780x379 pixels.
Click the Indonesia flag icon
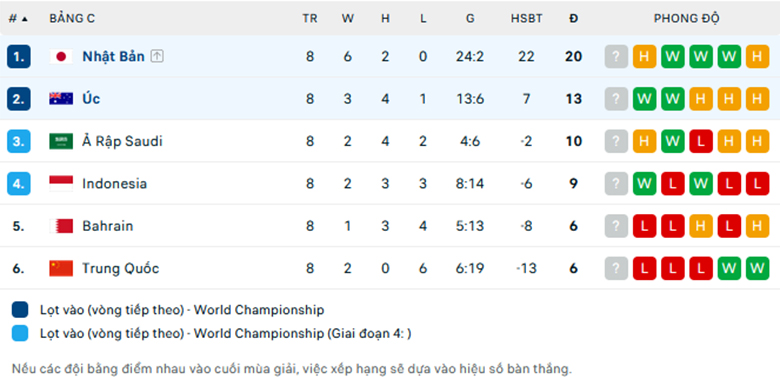[61, 184]
